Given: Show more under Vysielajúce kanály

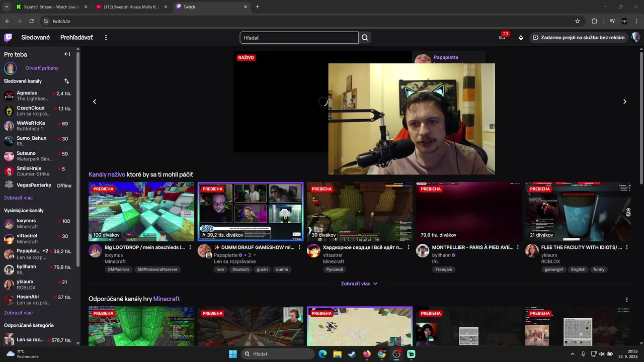Looking at the screenshot, I should click(x=19, y=313).
